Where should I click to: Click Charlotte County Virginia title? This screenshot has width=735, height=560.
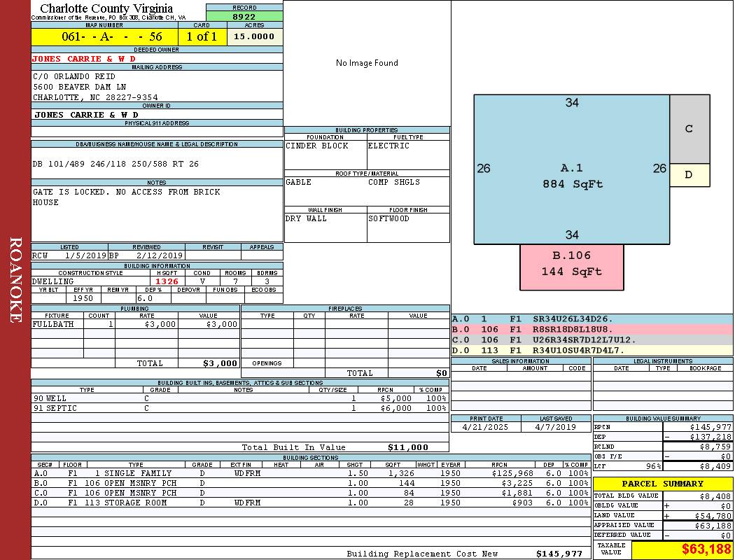pos(106,8)
